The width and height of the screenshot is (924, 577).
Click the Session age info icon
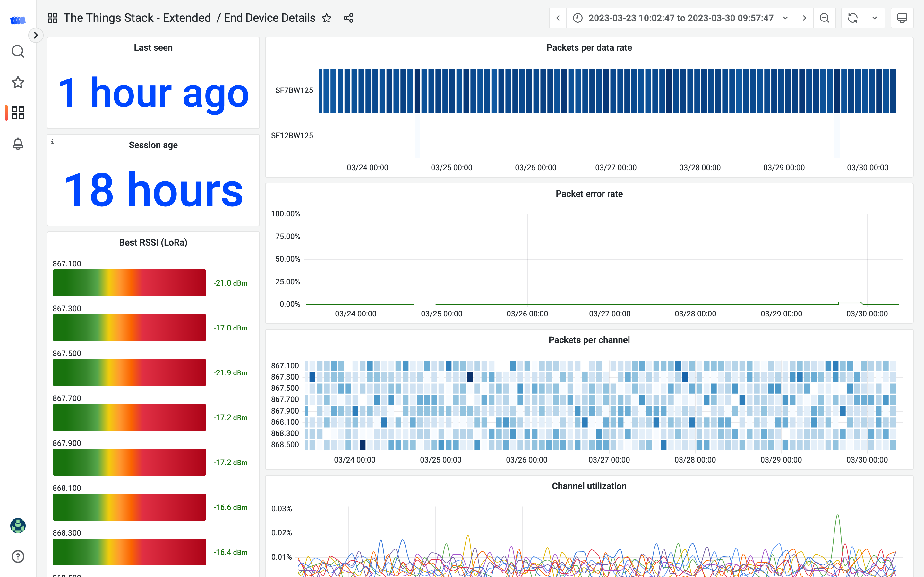pos(52,142)
